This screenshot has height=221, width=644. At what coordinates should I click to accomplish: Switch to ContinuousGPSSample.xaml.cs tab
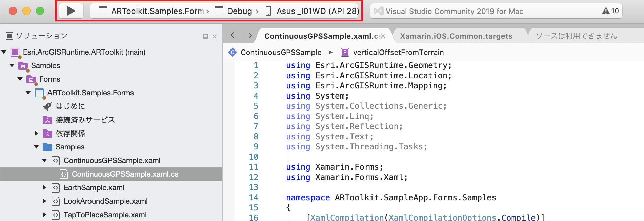tap(321, 36)
